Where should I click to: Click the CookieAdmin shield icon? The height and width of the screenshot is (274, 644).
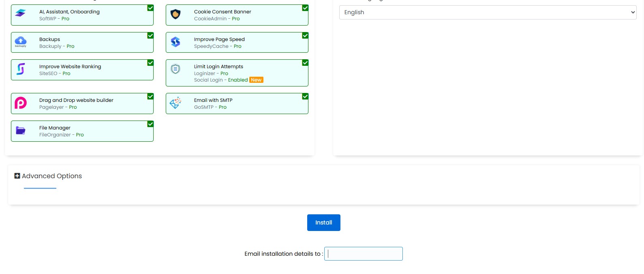175,14
